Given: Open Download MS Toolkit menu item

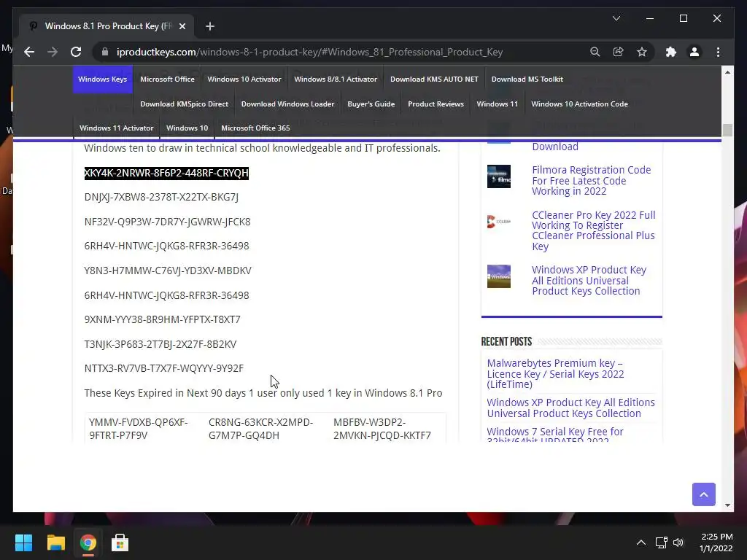Looking at the screenshot, I should click(x=527, y=79).
